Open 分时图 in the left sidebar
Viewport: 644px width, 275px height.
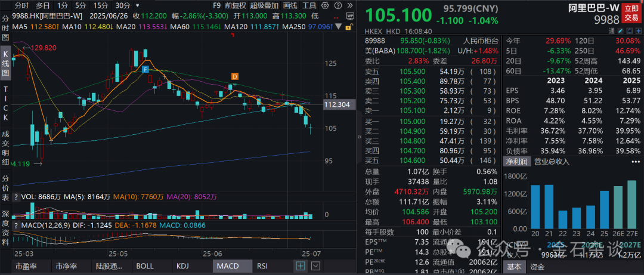click(x=5, y=28)
